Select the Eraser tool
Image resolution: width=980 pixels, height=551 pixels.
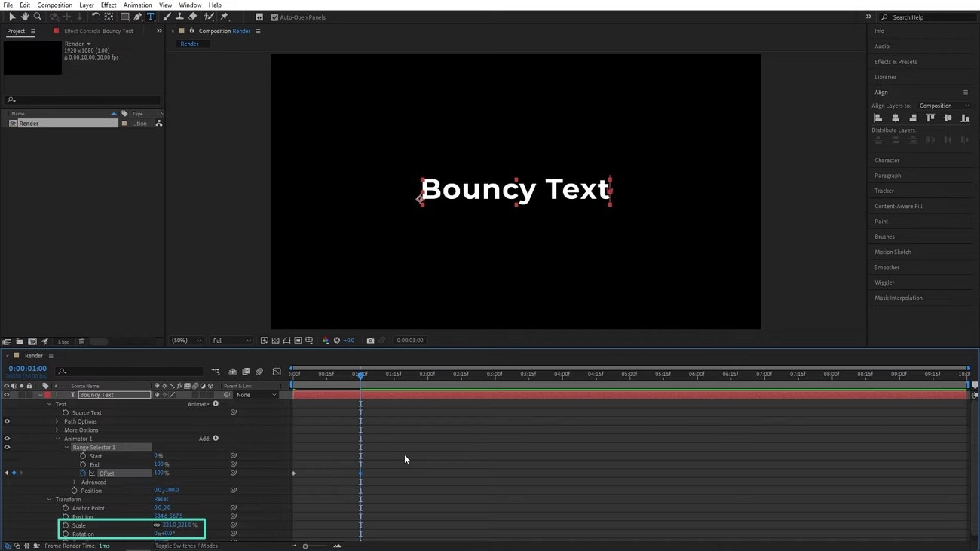pos(193,17)
